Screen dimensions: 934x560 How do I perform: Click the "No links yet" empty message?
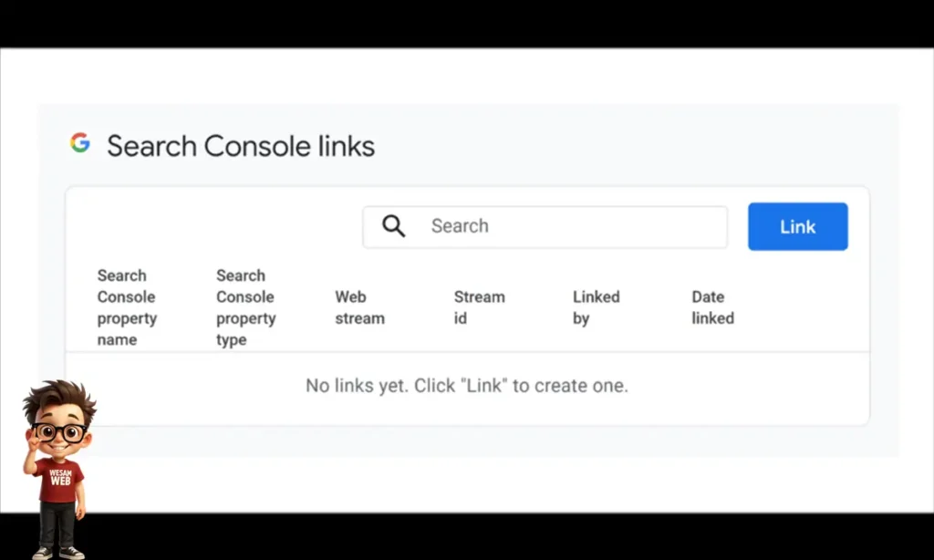pos(467,386)
